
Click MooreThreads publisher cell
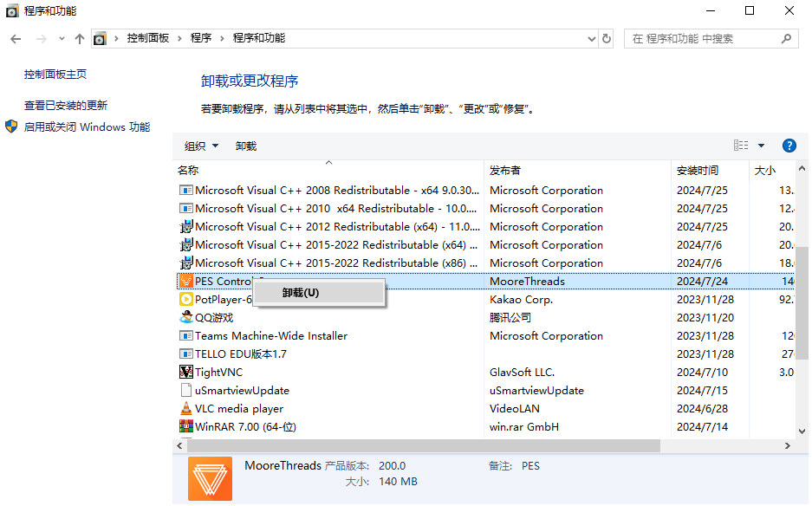527,282
